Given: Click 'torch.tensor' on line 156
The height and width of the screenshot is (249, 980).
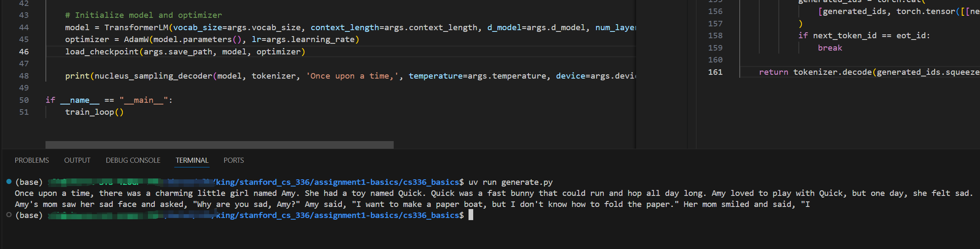Looking at the screenshot, I should [x=926, y=11].
